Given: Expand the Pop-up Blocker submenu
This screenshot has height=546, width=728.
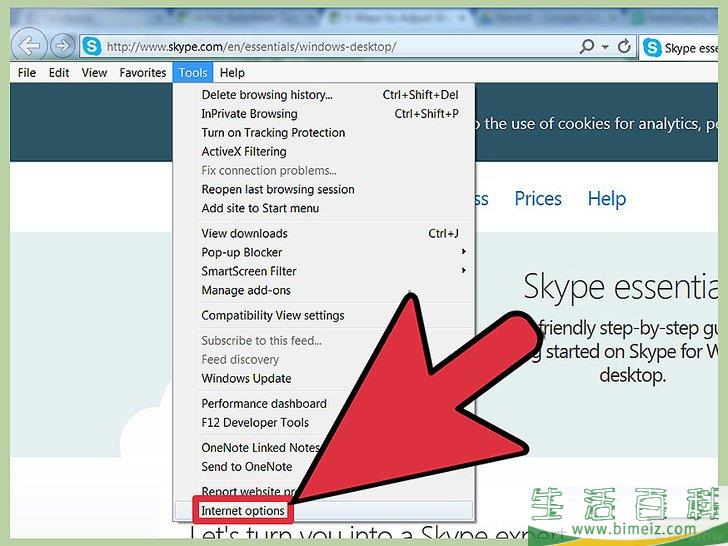Looking at the screenshot, I should (325, 253).
